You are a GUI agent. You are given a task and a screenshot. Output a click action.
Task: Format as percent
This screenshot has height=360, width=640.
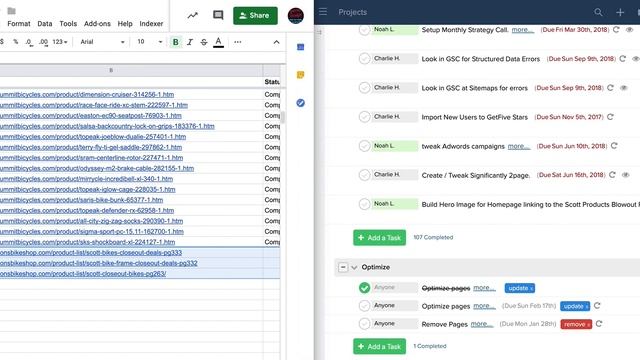coord(16,42)
